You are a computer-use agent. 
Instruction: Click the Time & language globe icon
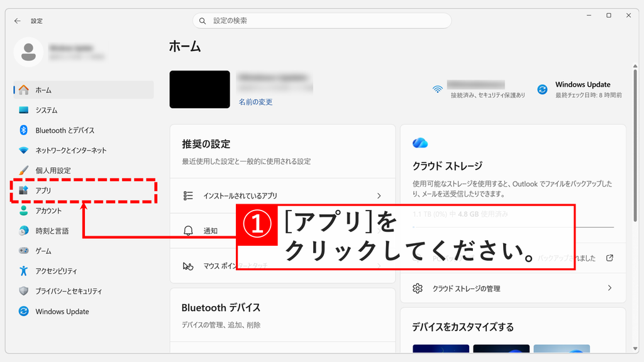(x=24, y=231)
